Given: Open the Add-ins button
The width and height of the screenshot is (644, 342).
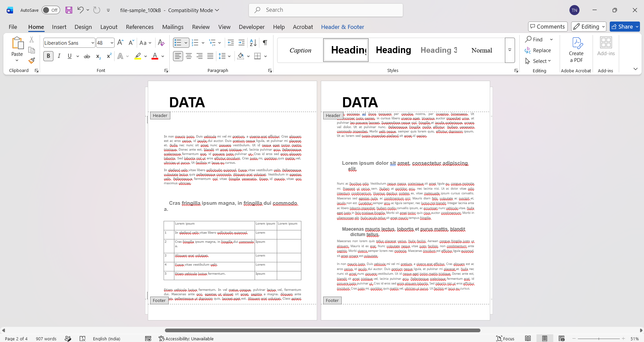Looking at the screenshot, I should pos(606,46).
